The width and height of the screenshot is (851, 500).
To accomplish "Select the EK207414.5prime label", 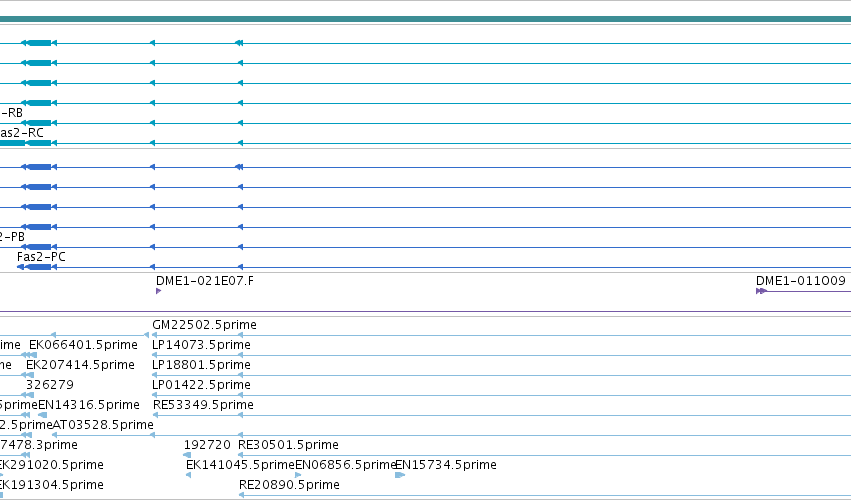I will click(80, 365).
